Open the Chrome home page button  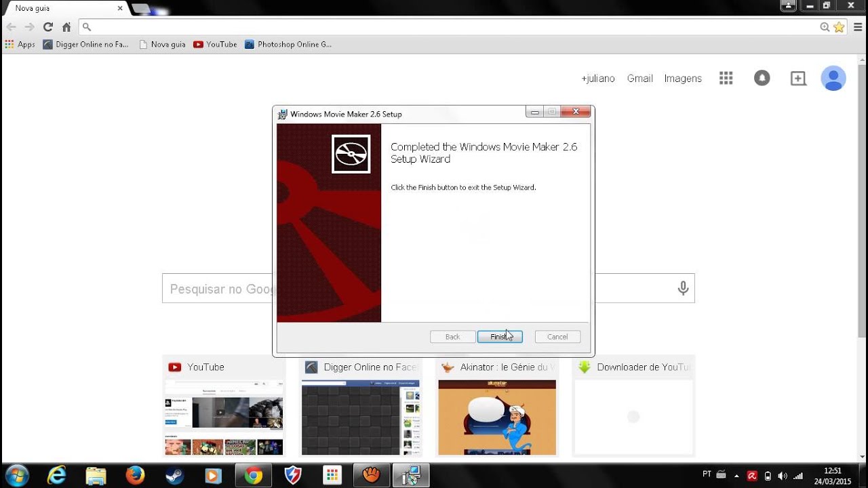pos(66,27)
